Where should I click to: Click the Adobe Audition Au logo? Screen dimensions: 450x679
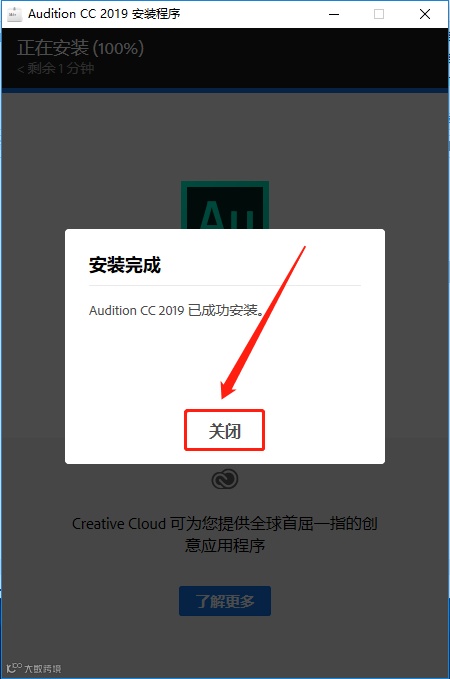225,205
